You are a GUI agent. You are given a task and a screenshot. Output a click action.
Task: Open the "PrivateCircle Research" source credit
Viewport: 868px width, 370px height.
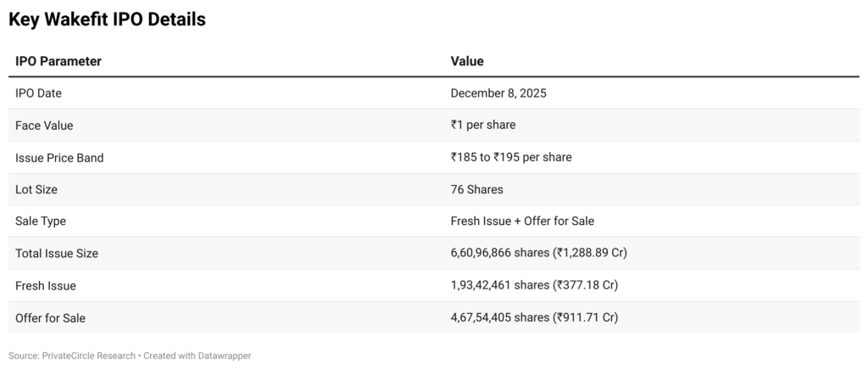click(x=88, y=356)
